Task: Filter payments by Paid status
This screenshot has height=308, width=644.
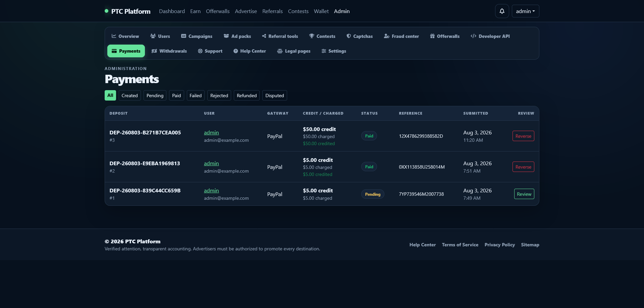Action: [x=176, y=95]
